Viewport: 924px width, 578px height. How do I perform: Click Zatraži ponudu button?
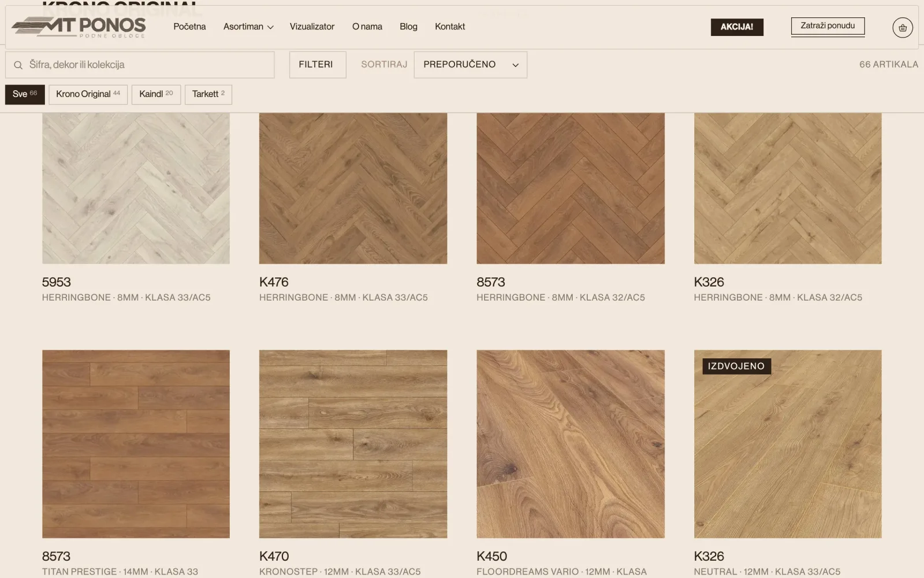828,26
